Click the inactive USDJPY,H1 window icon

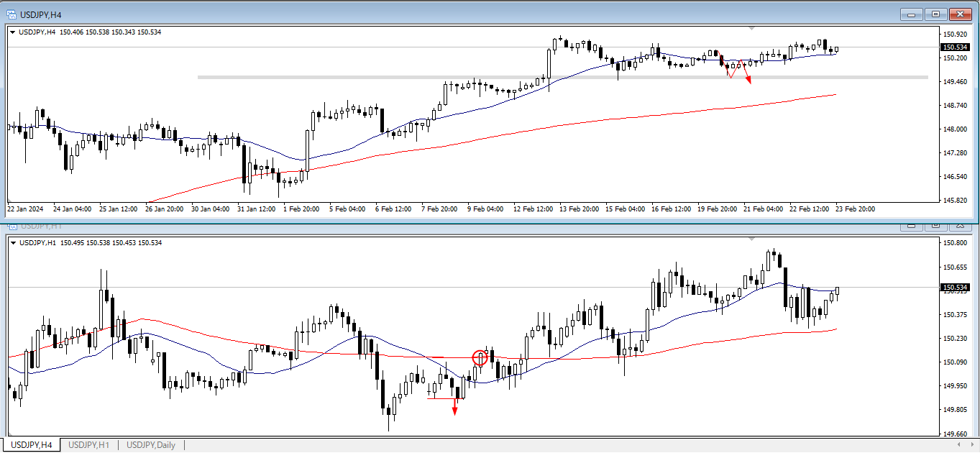pos(12,226)
